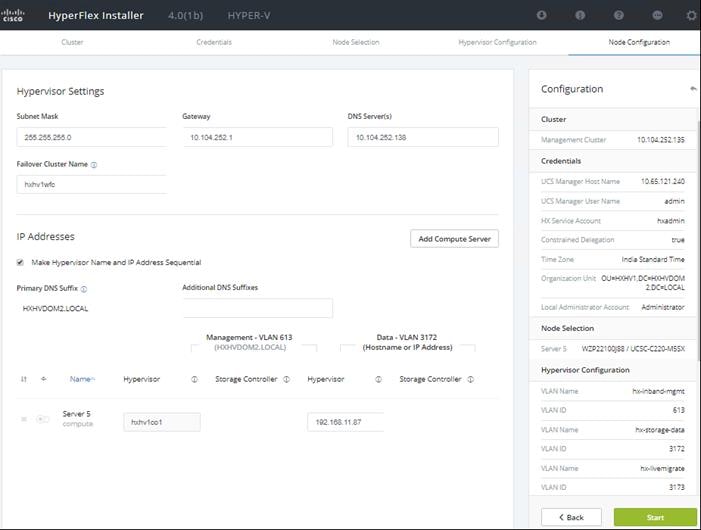
Task: Click the HXHVDOM2.LOCAL primary DNS suffix value
Action: click(x=55, y=308)
